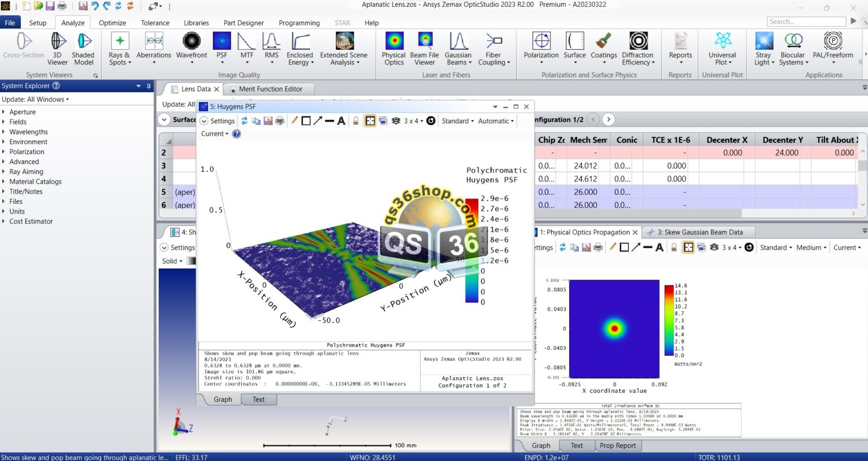Open 3 x 4 layout dropdown in Huygens PSF
868x461 pixels.
414,121
